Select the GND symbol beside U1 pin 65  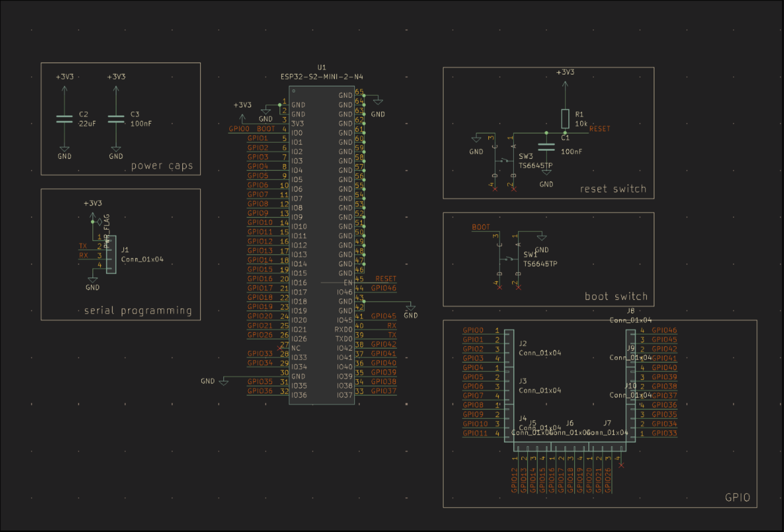(x=378, y=101)
